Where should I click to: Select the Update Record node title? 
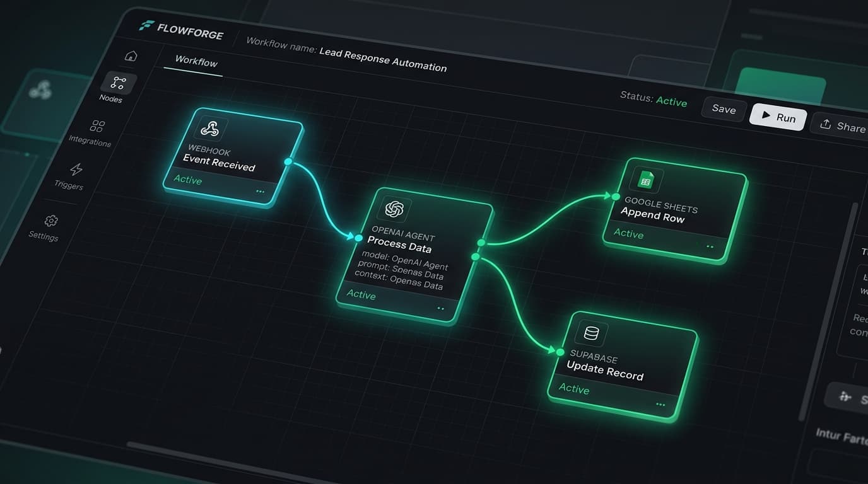coord(604,371)
